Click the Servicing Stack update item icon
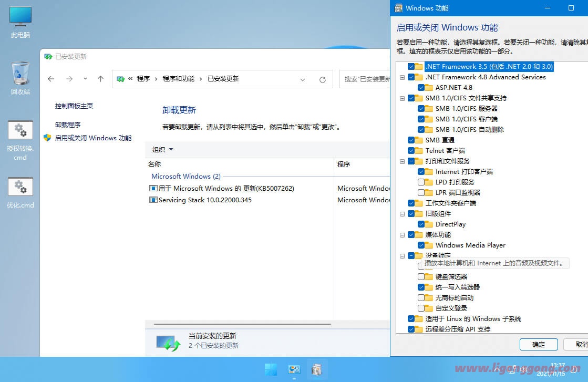The height and width of the screenshot is (382, 588). click(x=153, y=200)
